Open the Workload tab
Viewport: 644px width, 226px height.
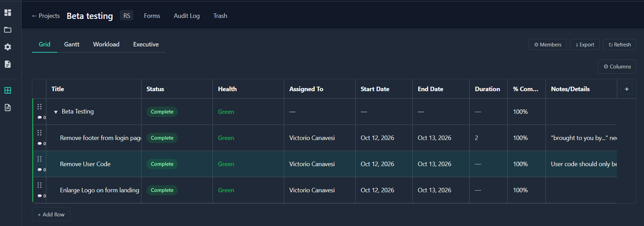(x=106, y=44)
